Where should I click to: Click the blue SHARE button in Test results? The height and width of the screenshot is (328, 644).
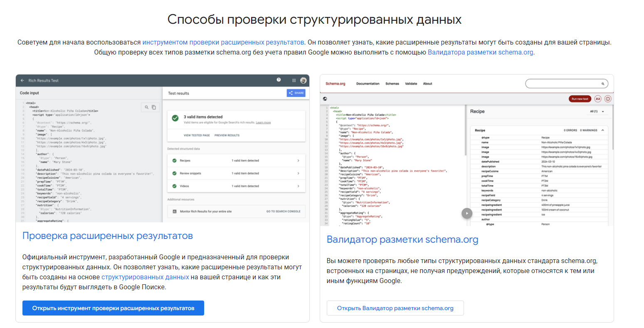(296, 93)
